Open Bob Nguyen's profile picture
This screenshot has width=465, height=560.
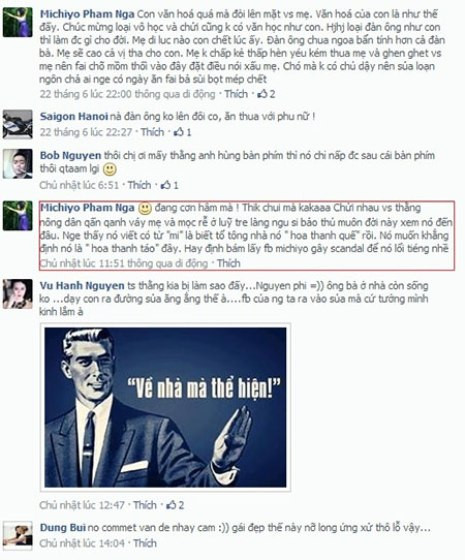coord(18,164)
